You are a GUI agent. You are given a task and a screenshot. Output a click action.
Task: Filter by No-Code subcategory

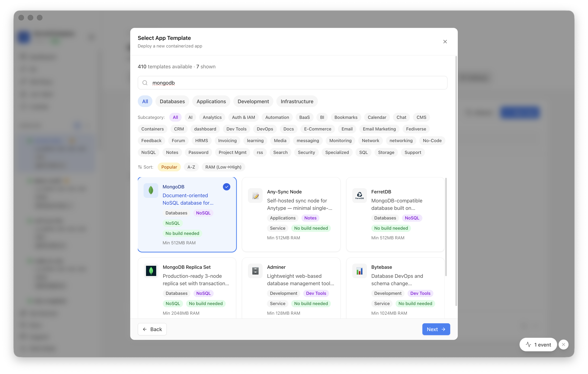(x=432, y=141)
